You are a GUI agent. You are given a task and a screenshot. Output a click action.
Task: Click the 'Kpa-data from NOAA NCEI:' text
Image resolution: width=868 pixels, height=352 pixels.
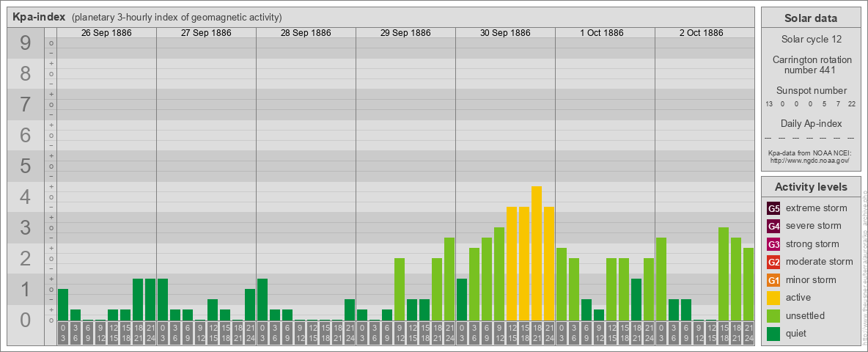point(811,153)
